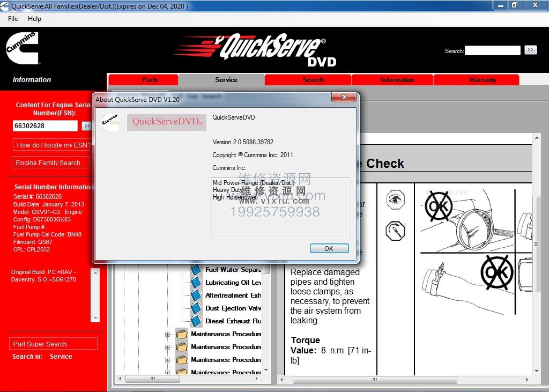The width and height of the screenshot is (549, 392).
Task: Click the QuickServeDVD logo in About dialog
Action: [x=167, y=122]
